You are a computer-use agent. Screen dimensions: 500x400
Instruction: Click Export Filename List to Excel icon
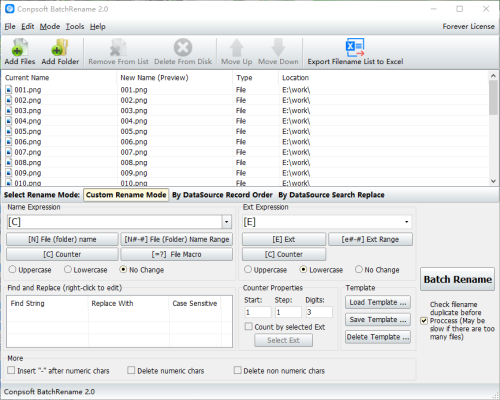355,47
